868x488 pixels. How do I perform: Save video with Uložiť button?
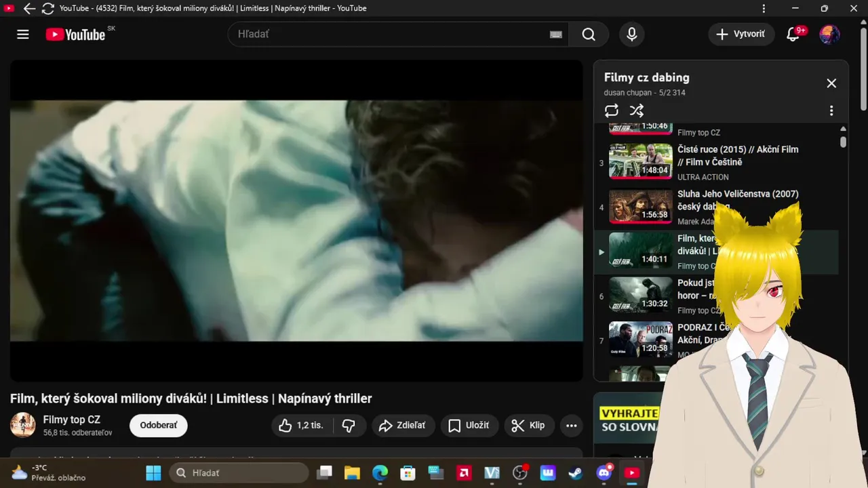coord(469,426)
